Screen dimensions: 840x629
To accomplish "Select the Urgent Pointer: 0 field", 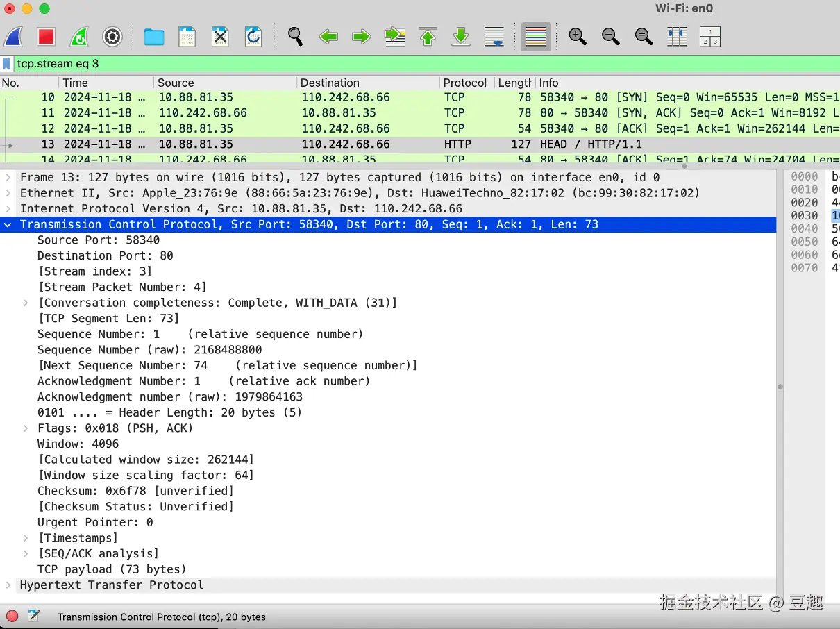I will click(x=95, y=522).
